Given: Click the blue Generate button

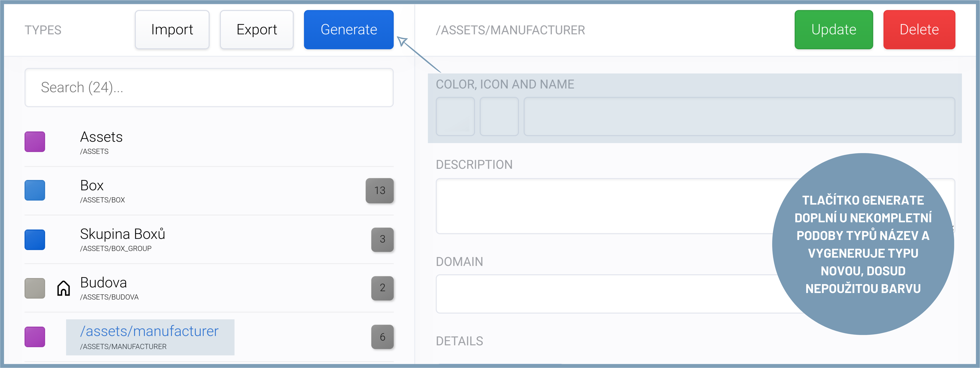Looking at the screenshot, I should [x=349, y=30].
